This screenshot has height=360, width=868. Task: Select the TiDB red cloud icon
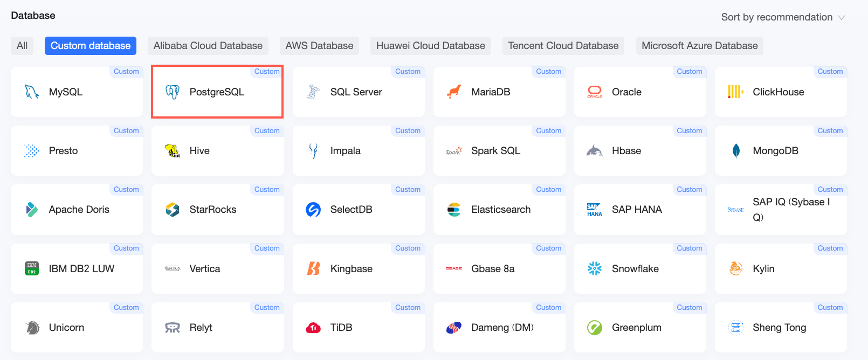pyautogui.click(x=313, y=328)
